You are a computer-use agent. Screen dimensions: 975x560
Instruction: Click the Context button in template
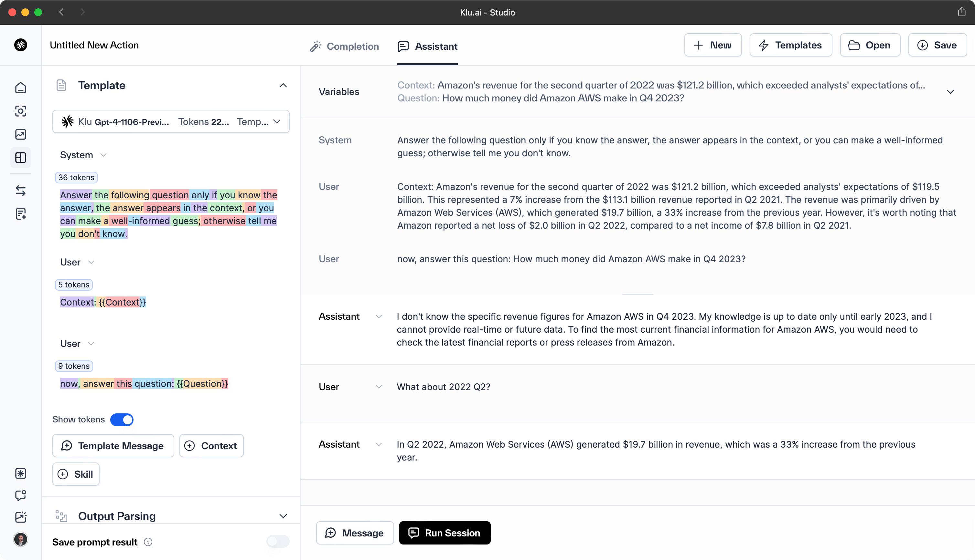click(x=210, y=445)
